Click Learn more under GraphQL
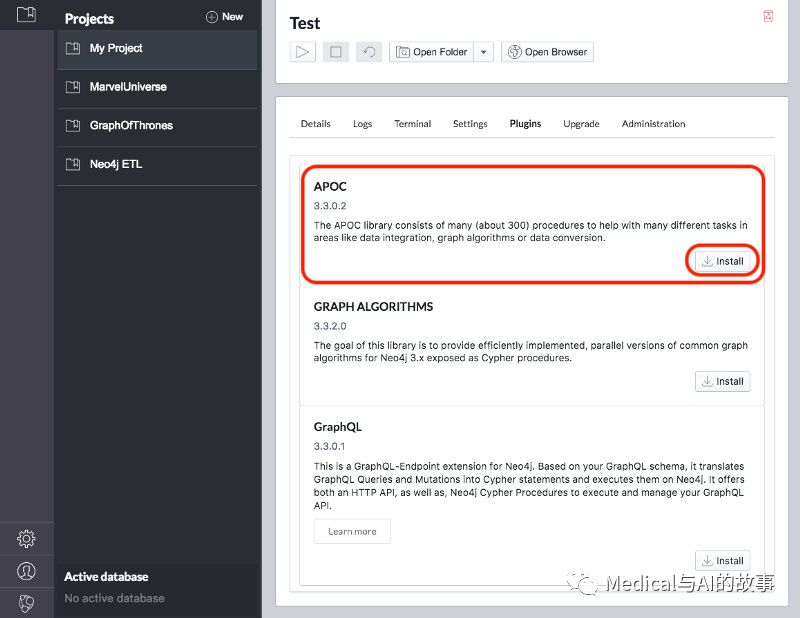Image resolution: width=800 pixels, height=618 pixels. (x=353, y=532)
